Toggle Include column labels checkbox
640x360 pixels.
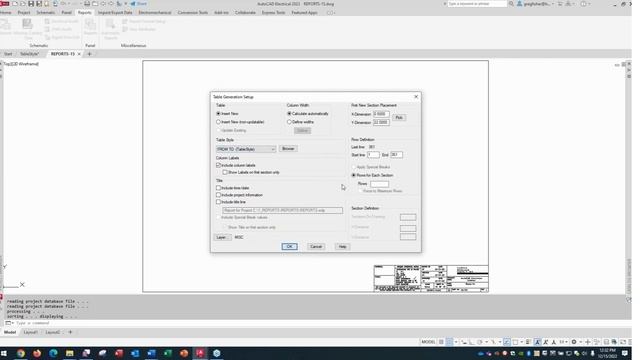click(x=218, y=165)
